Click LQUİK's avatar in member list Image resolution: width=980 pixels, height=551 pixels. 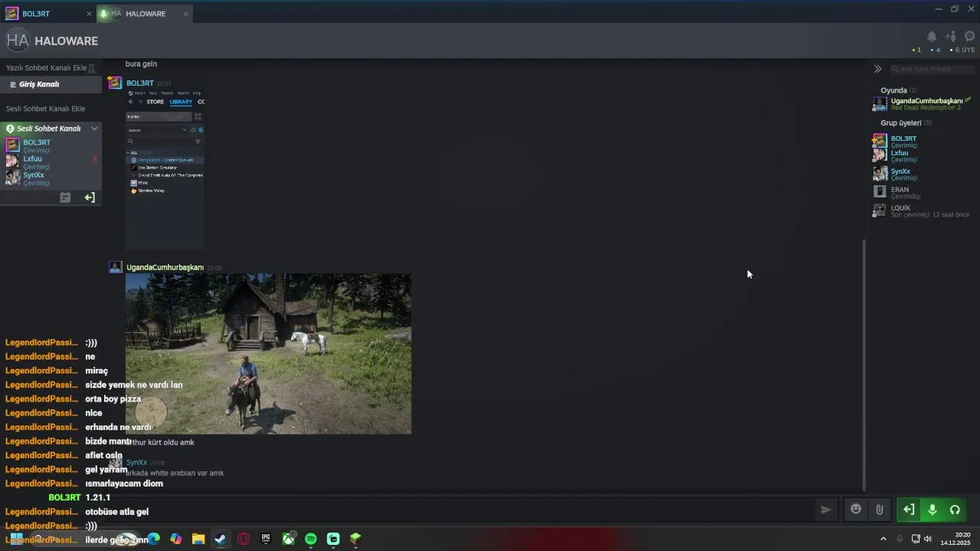click(x=880, y=210)
